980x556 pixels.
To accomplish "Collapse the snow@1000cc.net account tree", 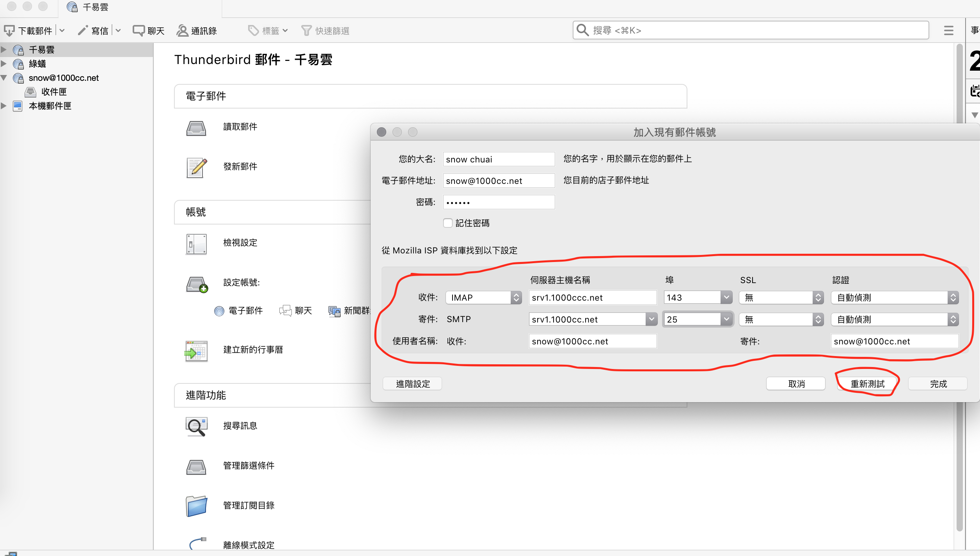I will tap(4, 77).
